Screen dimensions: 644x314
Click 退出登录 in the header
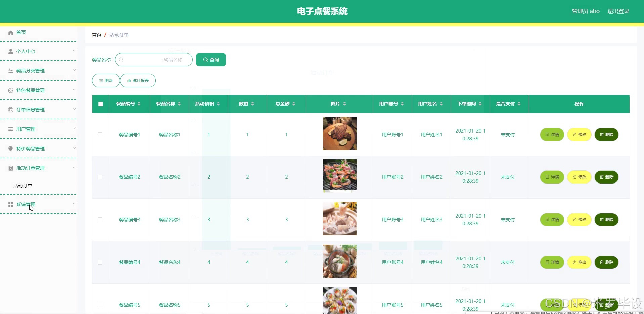618,11
